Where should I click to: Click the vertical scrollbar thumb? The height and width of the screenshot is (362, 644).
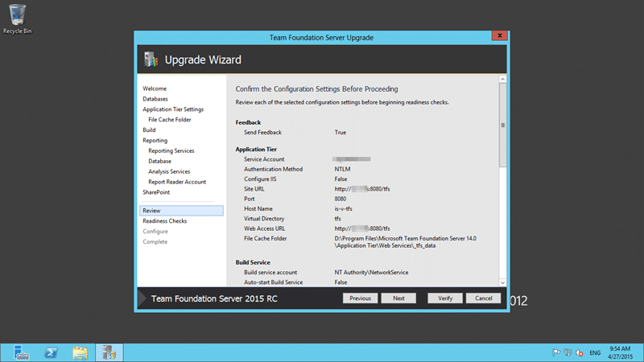pos(502,125)
